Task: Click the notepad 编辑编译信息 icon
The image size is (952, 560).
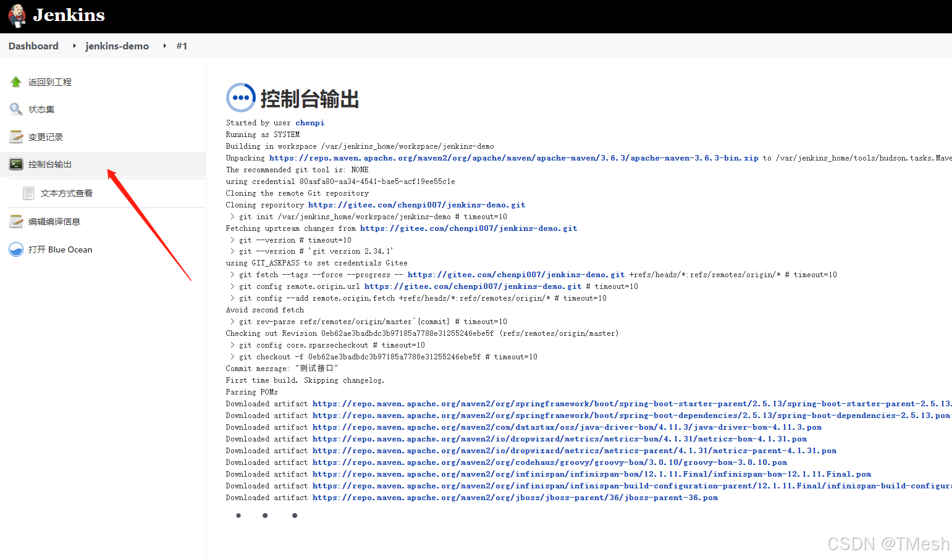Action: click(x=16, y=221)
